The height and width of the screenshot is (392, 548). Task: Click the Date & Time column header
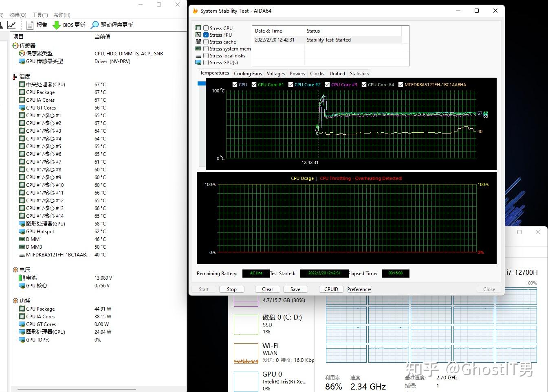pos(278,31)
